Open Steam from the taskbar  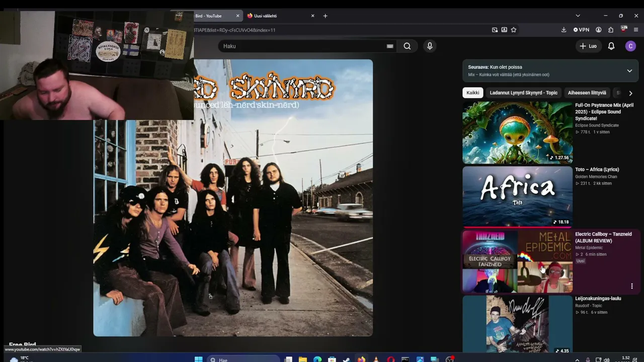(347, 359)
